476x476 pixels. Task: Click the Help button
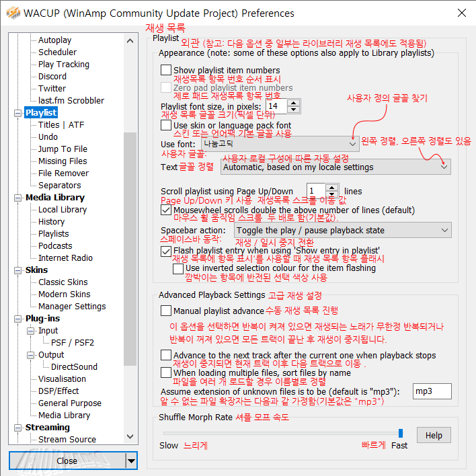click(x=434, y=435)
